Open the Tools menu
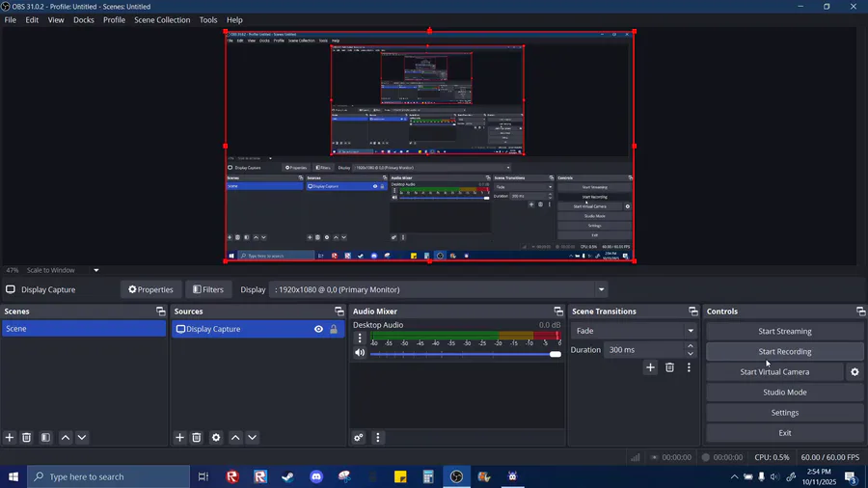This screenshot has width=868, height=488. click(x=208, y=20)
